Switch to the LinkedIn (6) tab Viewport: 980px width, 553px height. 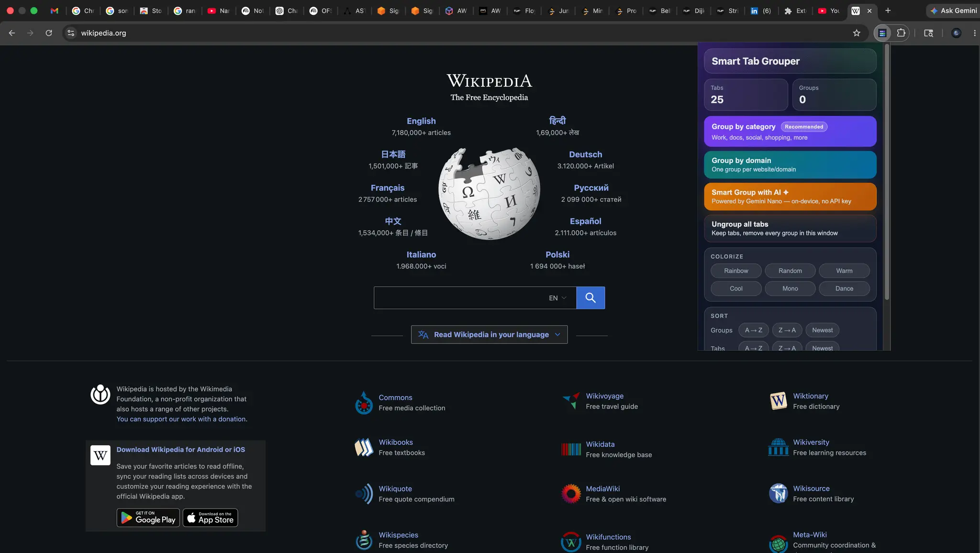point(761,11)
